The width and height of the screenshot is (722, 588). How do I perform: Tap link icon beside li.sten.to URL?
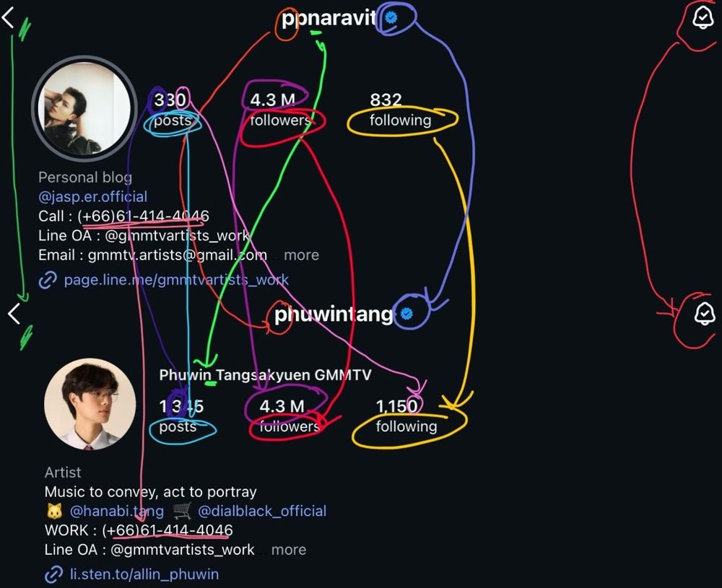[x=54, y=574]
